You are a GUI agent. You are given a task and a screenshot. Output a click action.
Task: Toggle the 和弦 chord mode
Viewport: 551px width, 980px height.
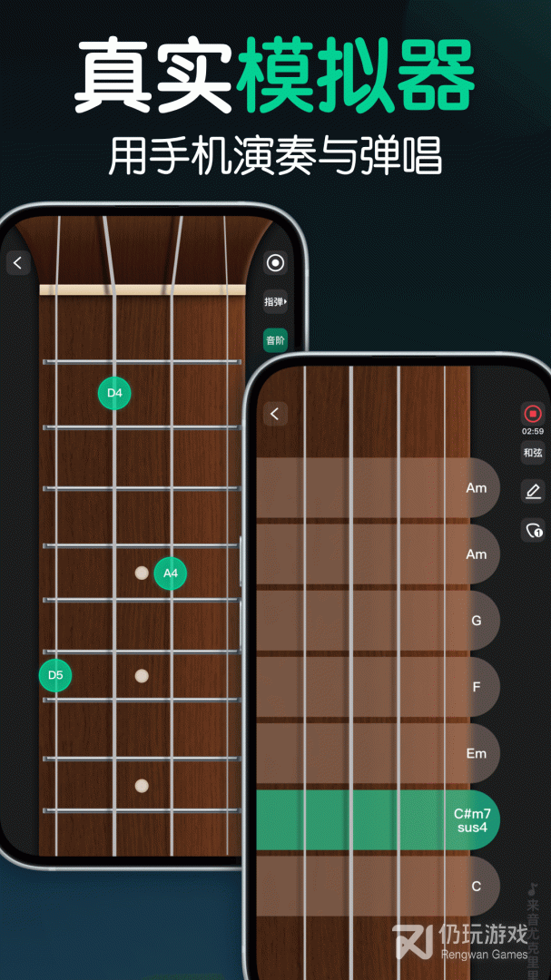point(533,453)
